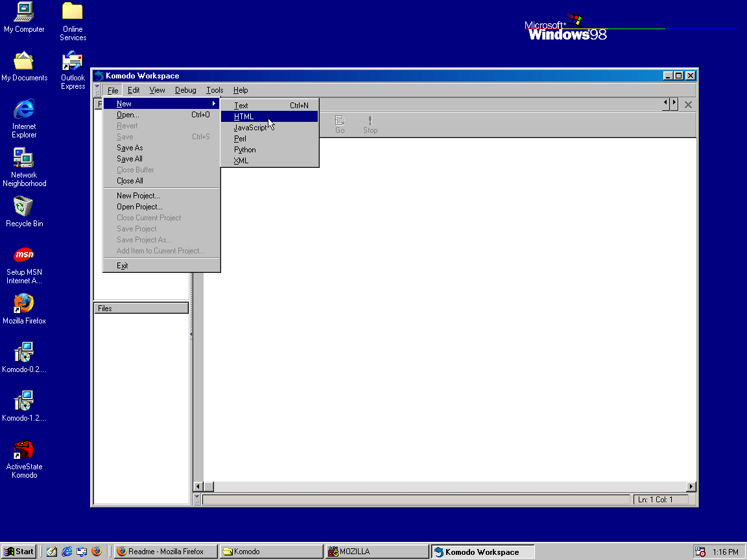Select the Online Services folder icon
The image size is (747, 560).
(73, 22)
